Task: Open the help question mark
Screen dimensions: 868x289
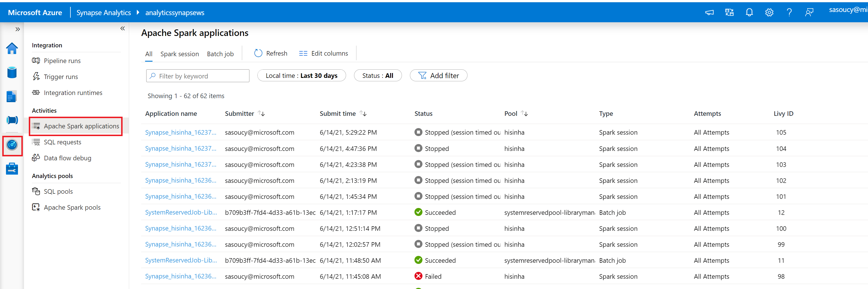Action: (789, 13)
